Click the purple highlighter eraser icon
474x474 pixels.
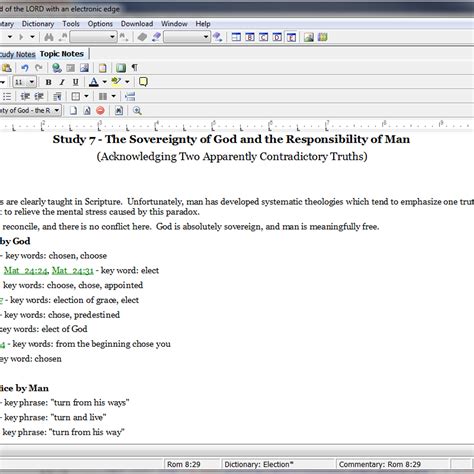click(156, 37)
